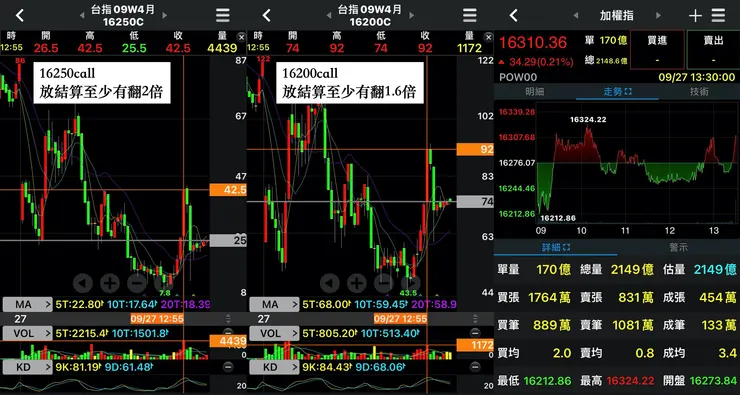Collapse the VOL panel on the 16200C chart
Screen dimensions: 740x395
[x=475, y=332]
